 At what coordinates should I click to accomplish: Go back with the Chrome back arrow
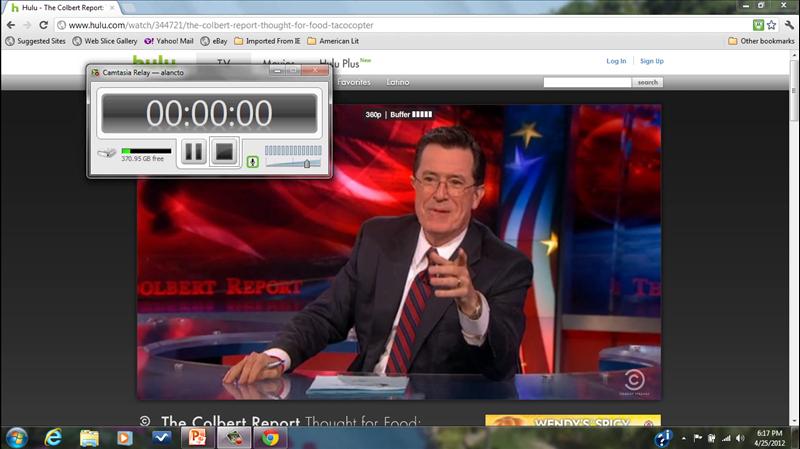click(11, 25)
